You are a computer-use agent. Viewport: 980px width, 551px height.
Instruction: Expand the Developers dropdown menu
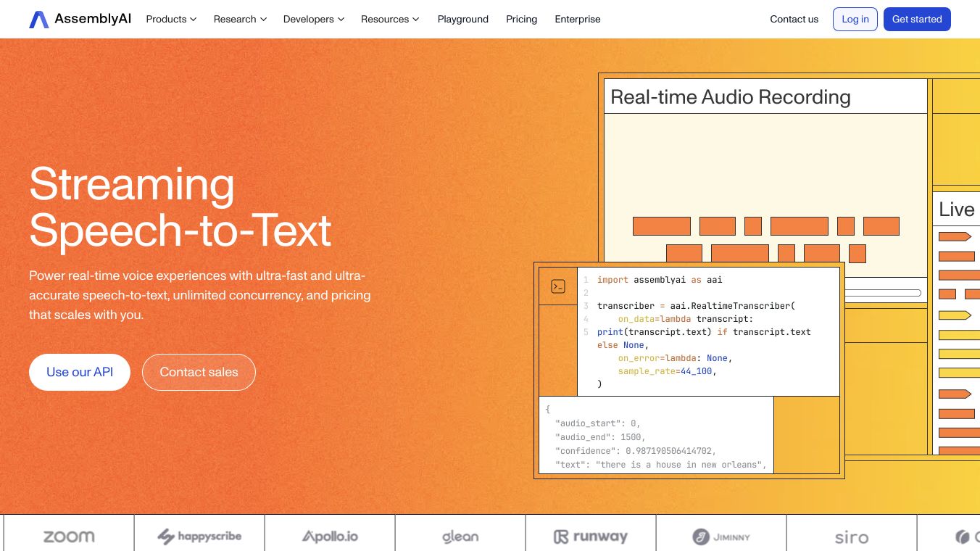pos(314,19)
